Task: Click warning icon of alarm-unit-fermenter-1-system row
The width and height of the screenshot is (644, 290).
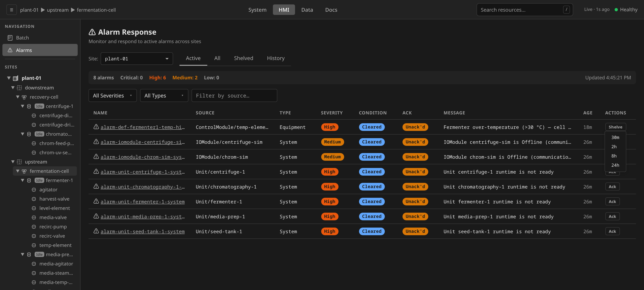Action: (96, 201)
